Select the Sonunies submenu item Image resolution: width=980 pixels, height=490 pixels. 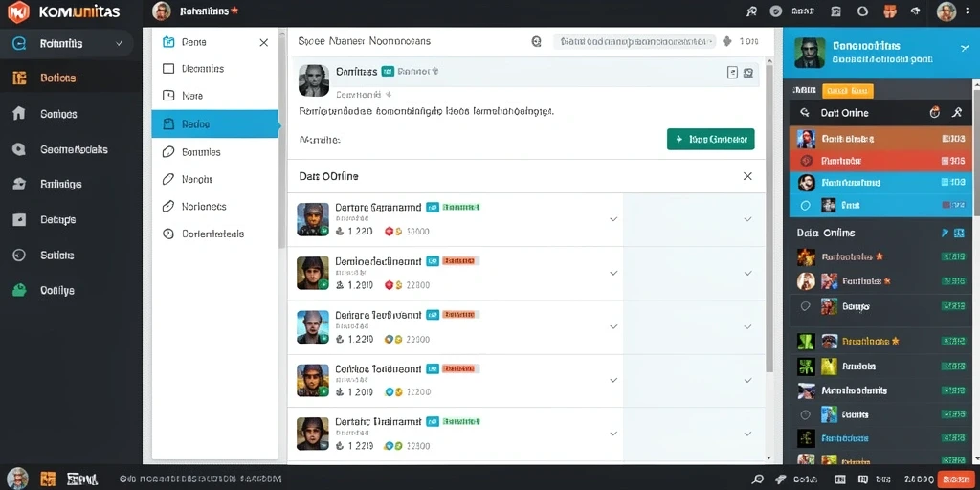point(216,152)
